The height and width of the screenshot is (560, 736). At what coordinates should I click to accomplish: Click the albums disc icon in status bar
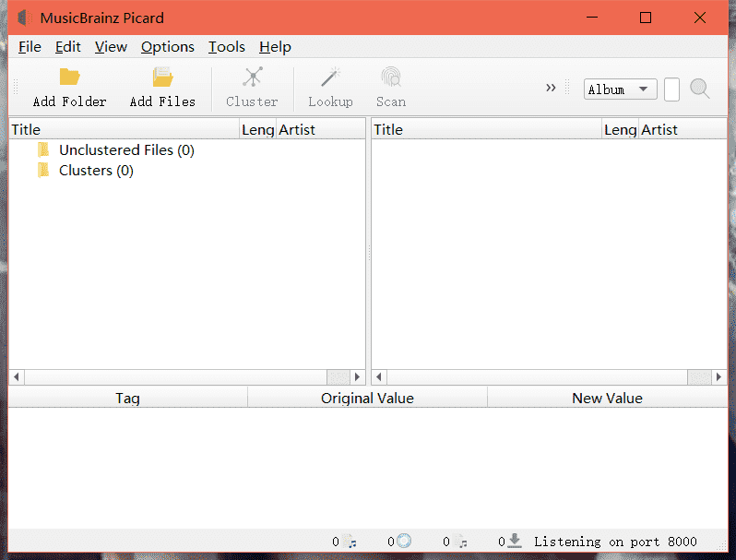coord(404,542)
